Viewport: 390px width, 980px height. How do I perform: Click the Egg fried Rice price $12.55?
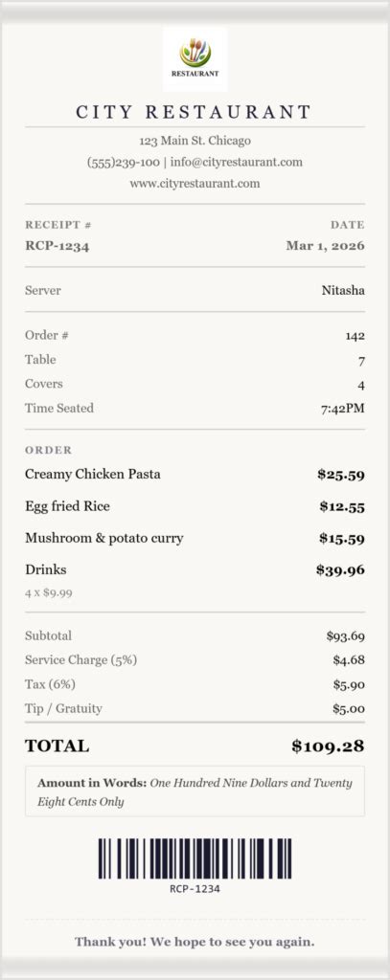pos(342,507)
